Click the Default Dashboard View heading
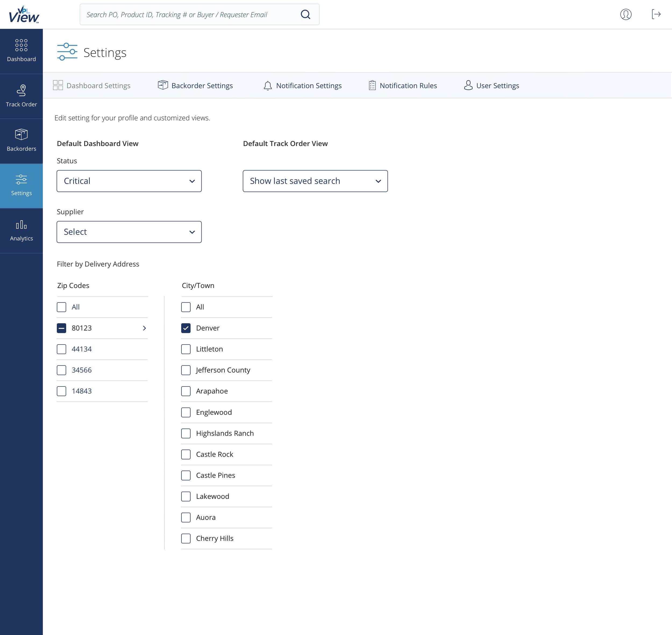The width and height of the screenshot is (672, 635). click(98, 144)
